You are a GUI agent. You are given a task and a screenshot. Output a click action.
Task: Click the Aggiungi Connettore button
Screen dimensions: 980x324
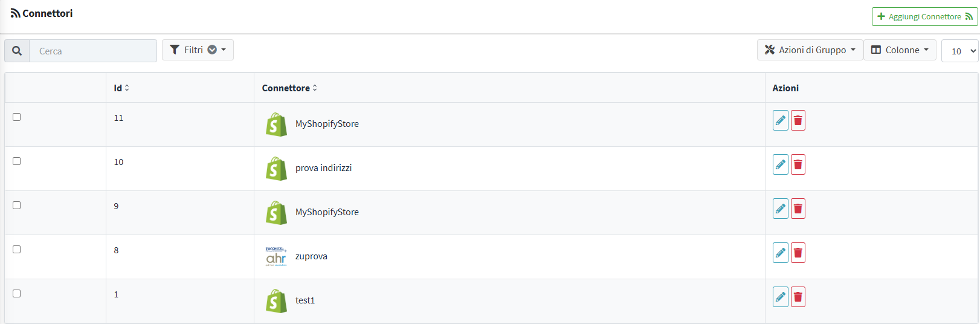point(924,16)
